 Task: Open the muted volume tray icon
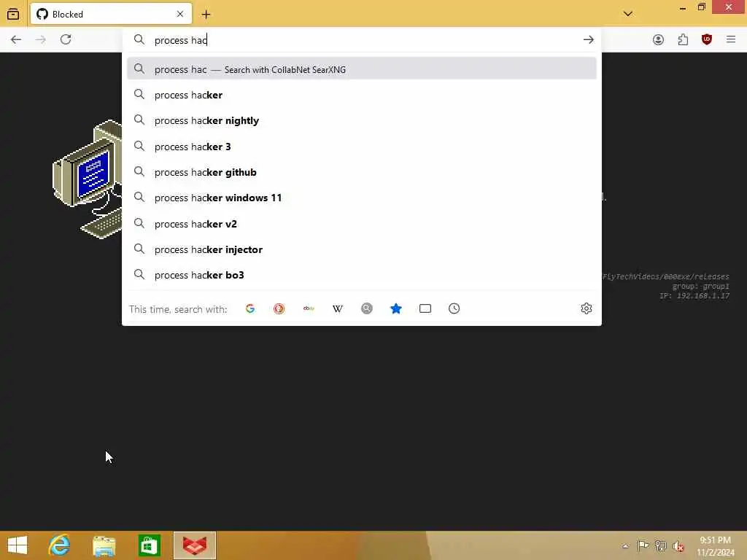click(x=678, y=546)
